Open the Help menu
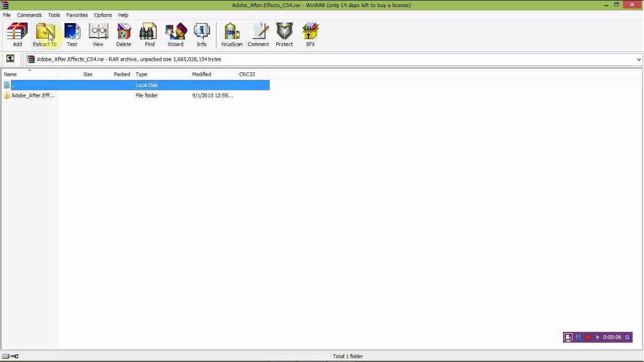 point(123,15)
